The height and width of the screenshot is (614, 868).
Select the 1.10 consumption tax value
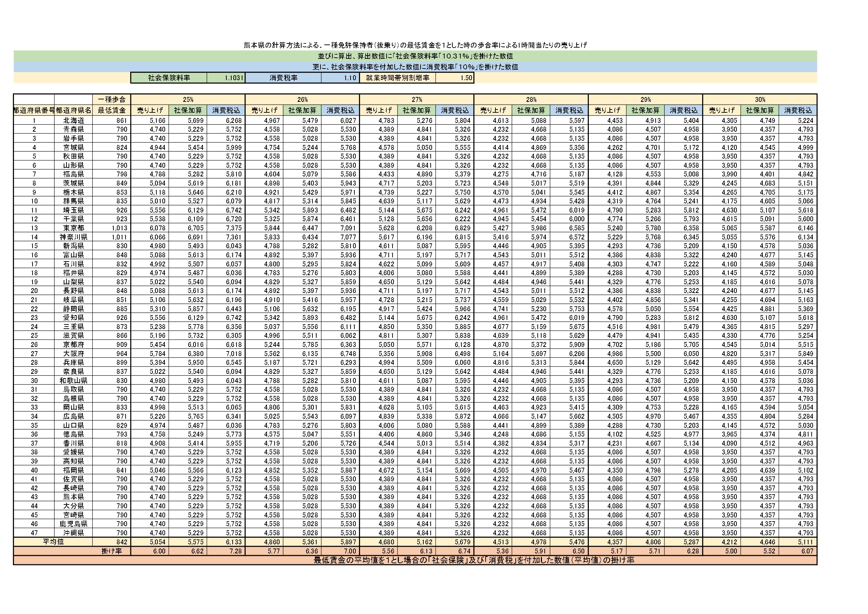(341, 78)
